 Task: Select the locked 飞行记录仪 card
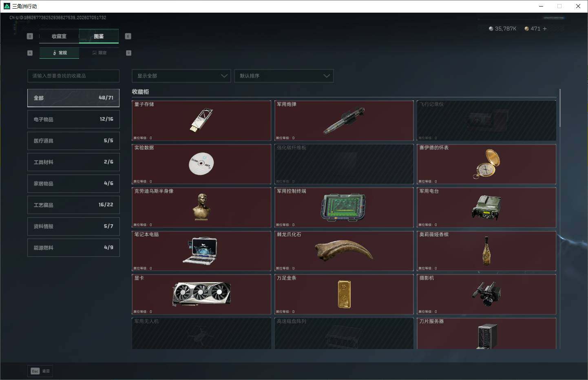(486, 121)
